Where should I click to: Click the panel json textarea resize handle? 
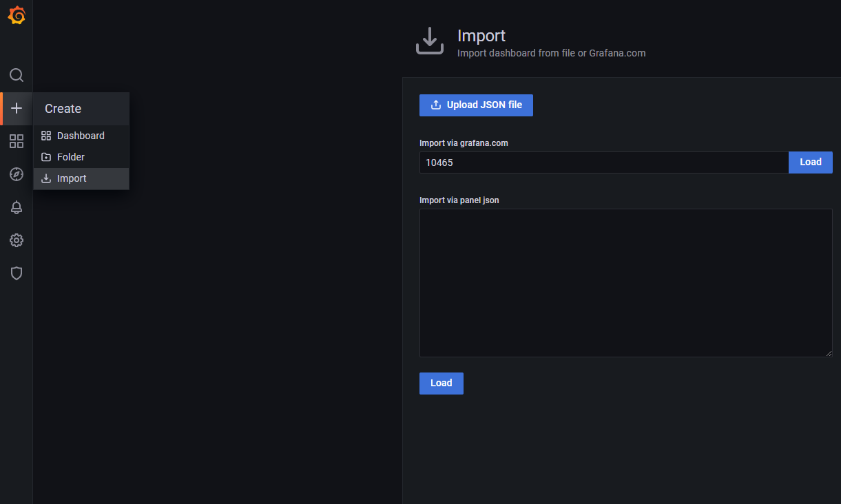(829, 353)
